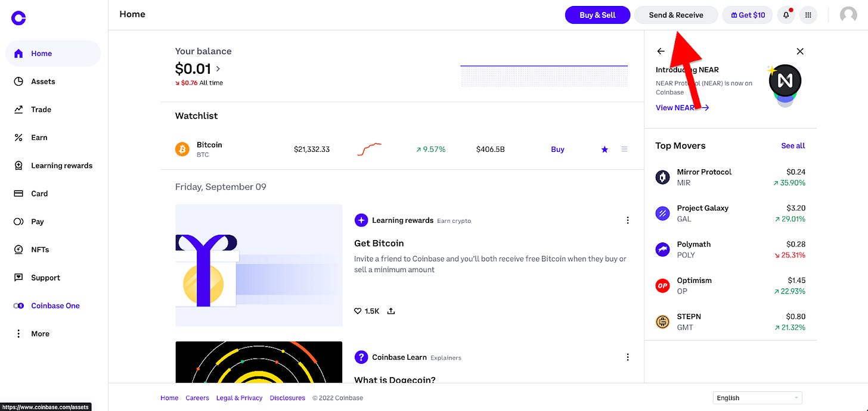Click the Bitcoin price sparkline chart

click(369, 149)
